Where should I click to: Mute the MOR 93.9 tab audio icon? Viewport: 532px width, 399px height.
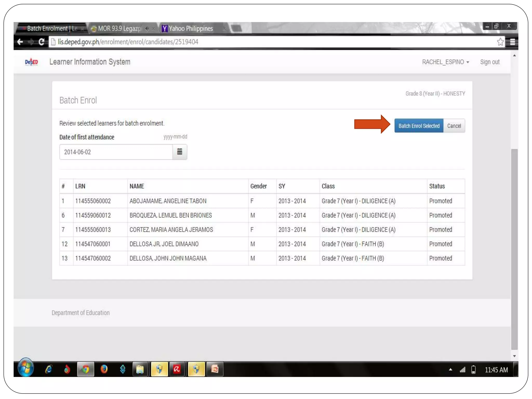(147, 29)
